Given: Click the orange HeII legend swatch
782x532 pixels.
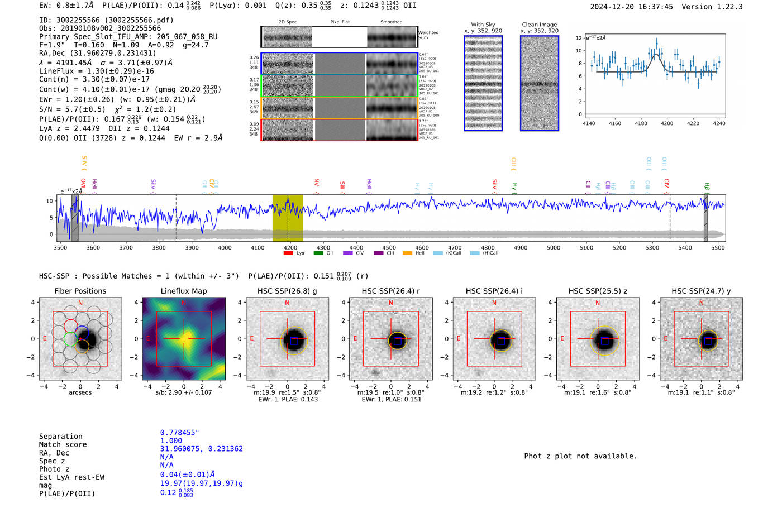Looking at the screenshot, I should click(x=408, y=253).
